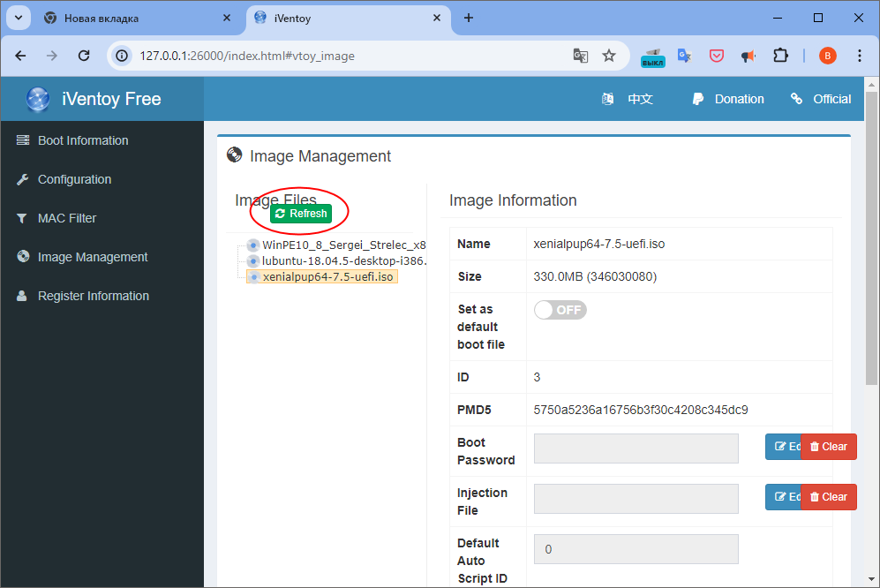Click the disc icon beside the WinPE10 image
The height and width of the screenshot is (588, 880).
click(x=253, y=245)
